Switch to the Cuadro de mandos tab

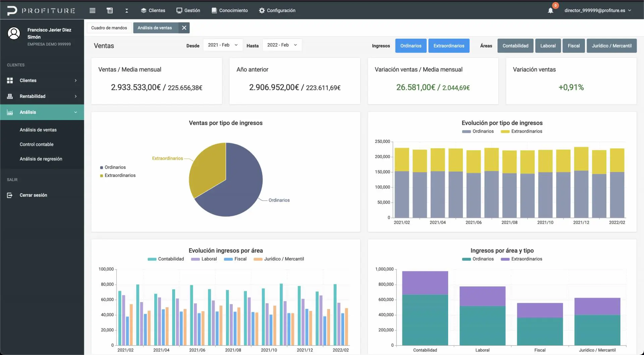coord(109,28)
